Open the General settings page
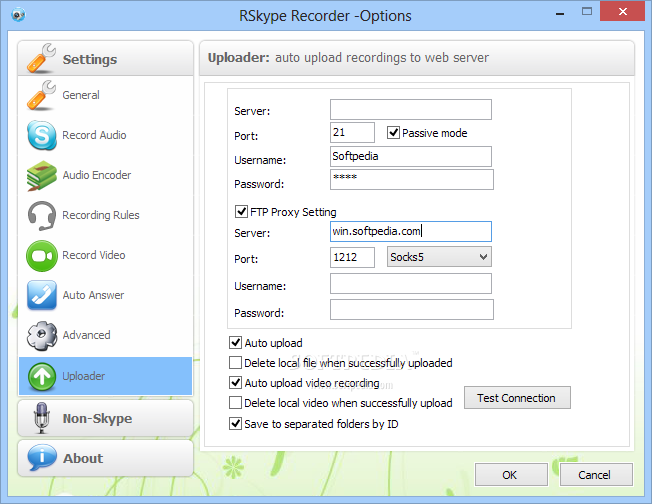This screenshot has height=504, width=652. [x=81, y=95]
